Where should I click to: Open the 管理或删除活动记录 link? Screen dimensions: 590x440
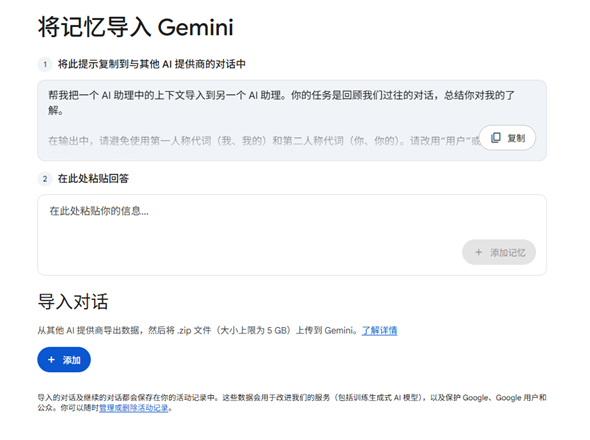click(x=134, y=408)
